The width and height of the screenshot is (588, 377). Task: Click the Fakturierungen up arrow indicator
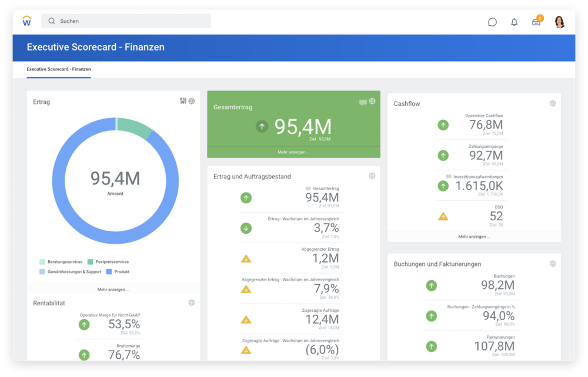point(432,346)
